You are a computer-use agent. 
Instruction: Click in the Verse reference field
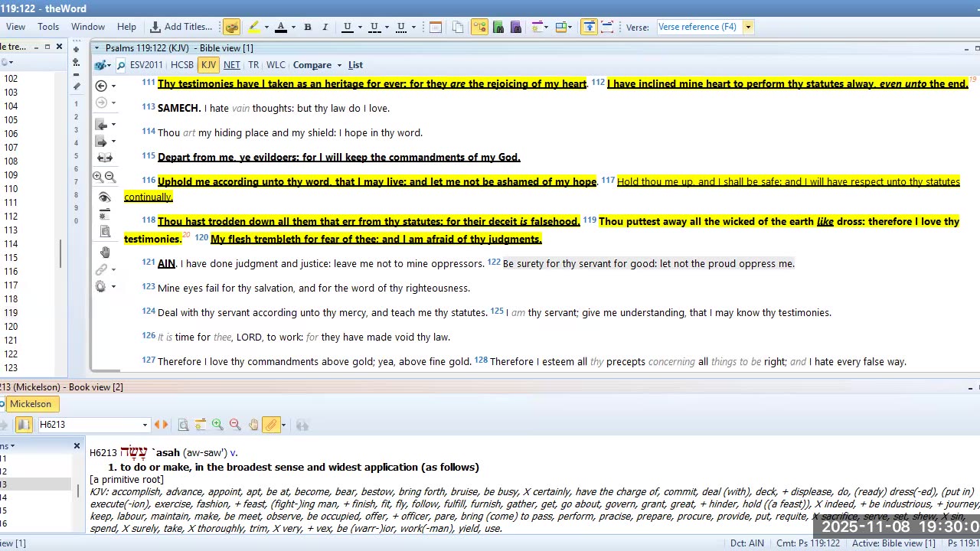699,27
